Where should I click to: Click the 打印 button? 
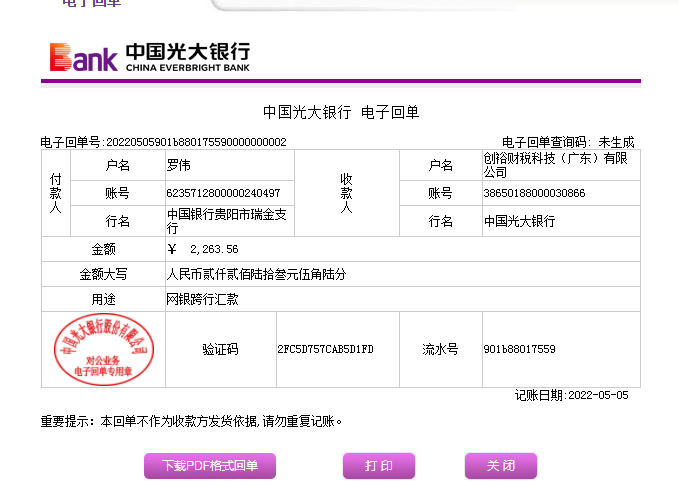(x=378, y=465)
